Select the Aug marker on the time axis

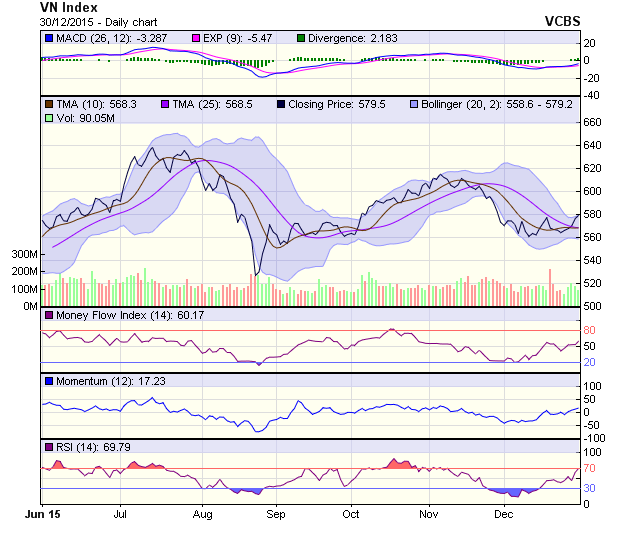pos(203,514)
